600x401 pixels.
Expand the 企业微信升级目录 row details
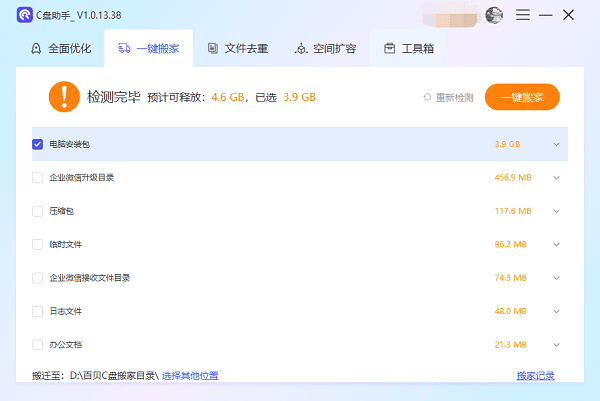[x=556, y=178]
